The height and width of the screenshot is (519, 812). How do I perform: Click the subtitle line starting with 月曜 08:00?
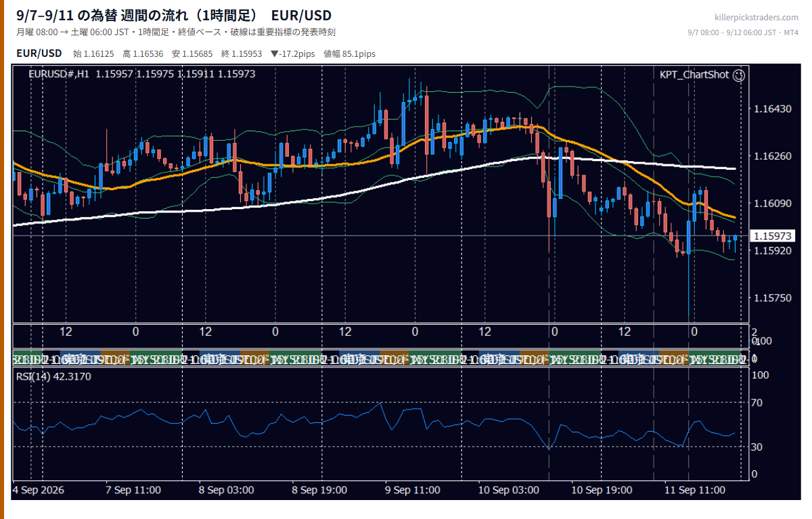[176, 32]
